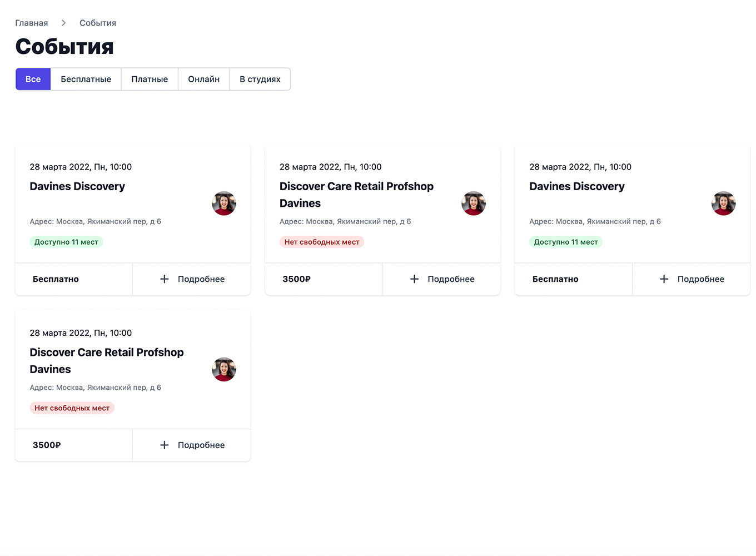Go to Главная via the breadcrumb

(32, 23)
